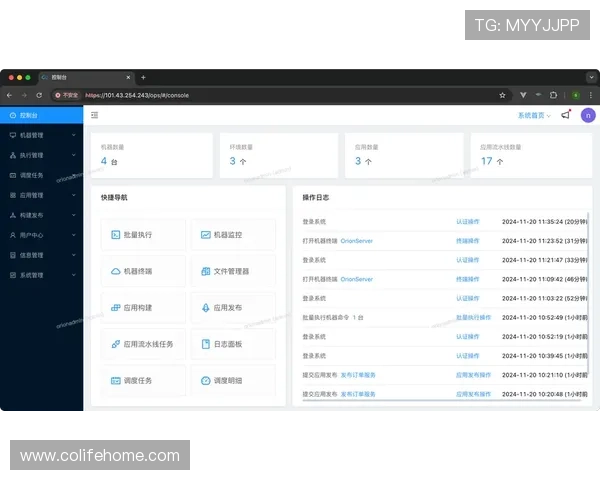The width and height of the screenshot is (600, 480).
Task: Open the 调度明细 schedule details shortcut
Action: click(x=233, y=380)
